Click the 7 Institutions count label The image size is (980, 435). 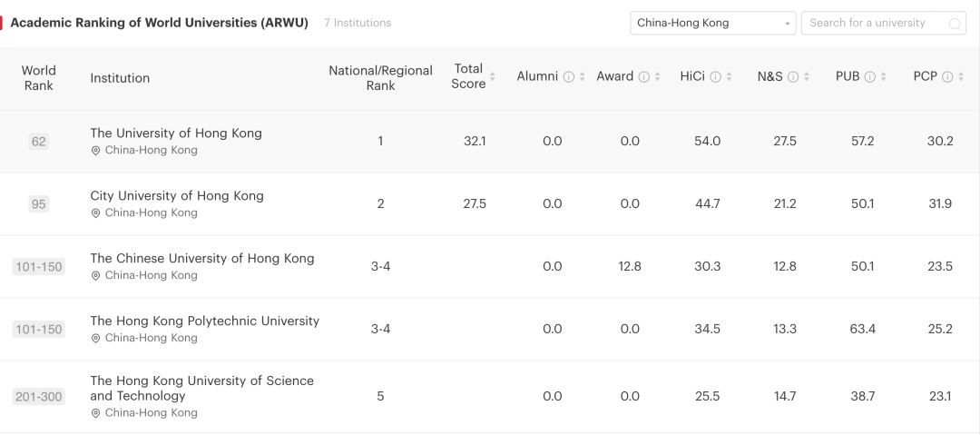pos(358,24)
